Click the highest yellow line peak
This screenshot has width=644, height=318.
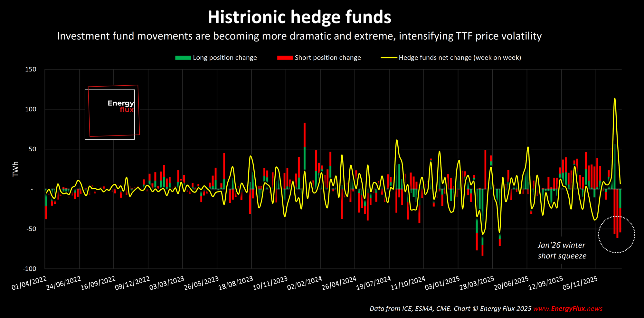pyautogui.click(x=614, y=99)
